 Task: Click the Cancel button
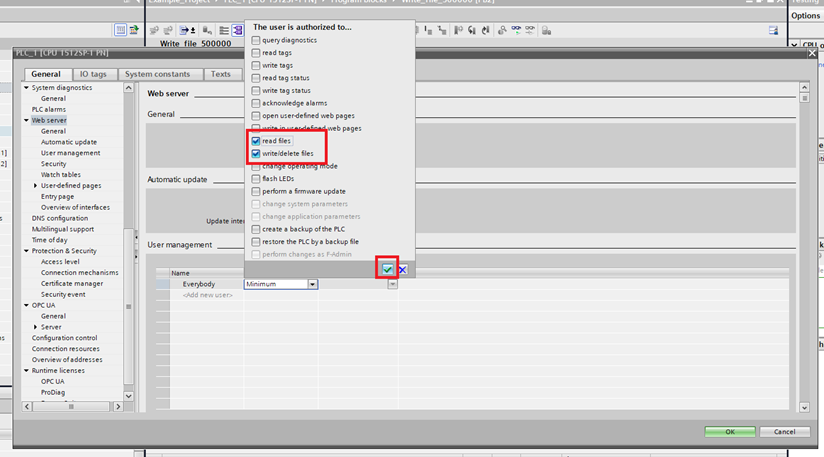point(784,431)
